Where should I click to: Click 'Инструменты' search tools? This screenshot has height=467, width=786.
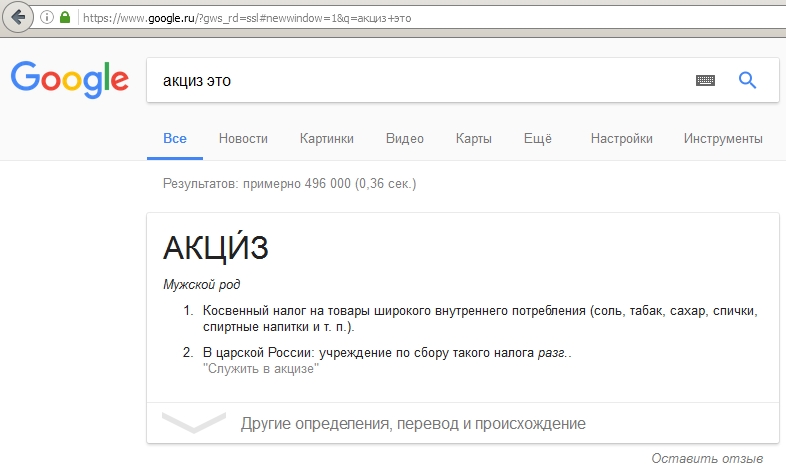(x=723, y=139)
